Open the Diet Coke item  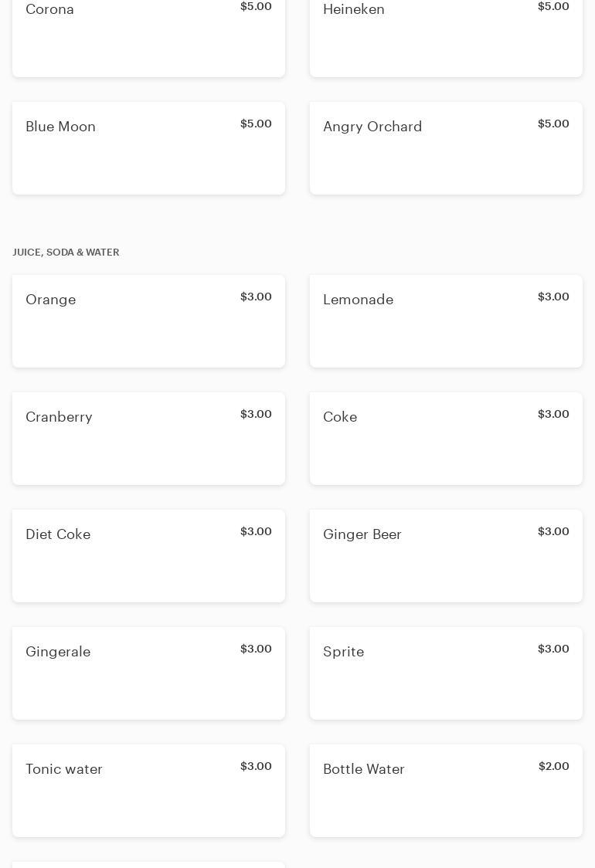coord(148,556)
